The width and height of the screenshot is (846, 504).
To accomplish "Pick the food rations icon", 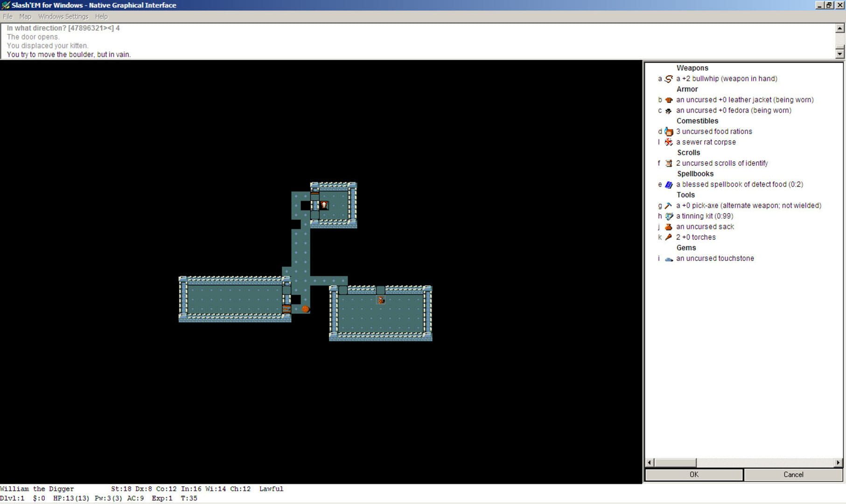I will (x=669, y=132).
